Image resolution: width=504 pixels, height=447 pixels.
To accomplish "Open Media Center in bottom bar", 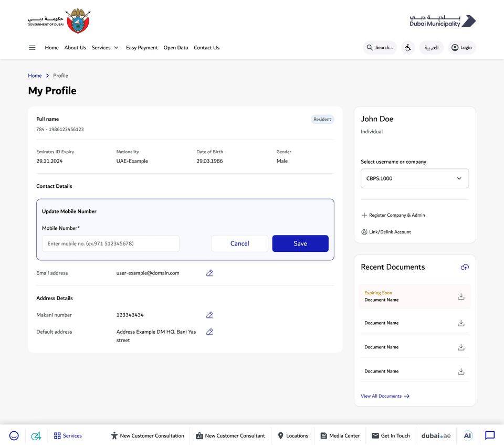I will coord(340,436).
